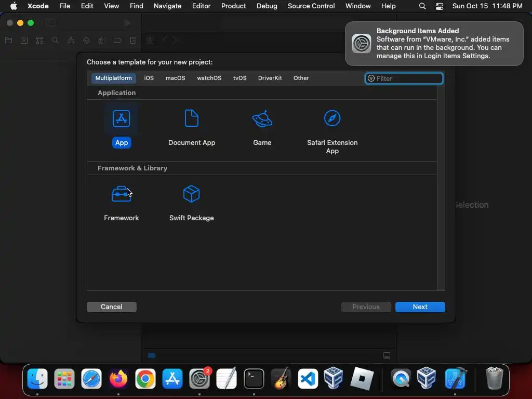532x399 pixels.
Task: Switch to the watchOS tab
Action: (x=209, y=78)
